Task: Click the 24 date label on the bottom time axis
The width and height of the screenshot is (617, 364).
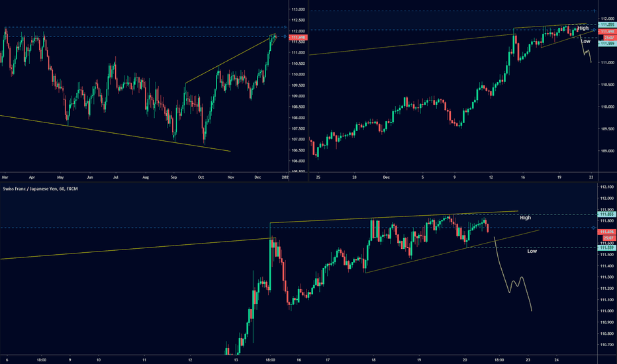Action: coord(556,359)
